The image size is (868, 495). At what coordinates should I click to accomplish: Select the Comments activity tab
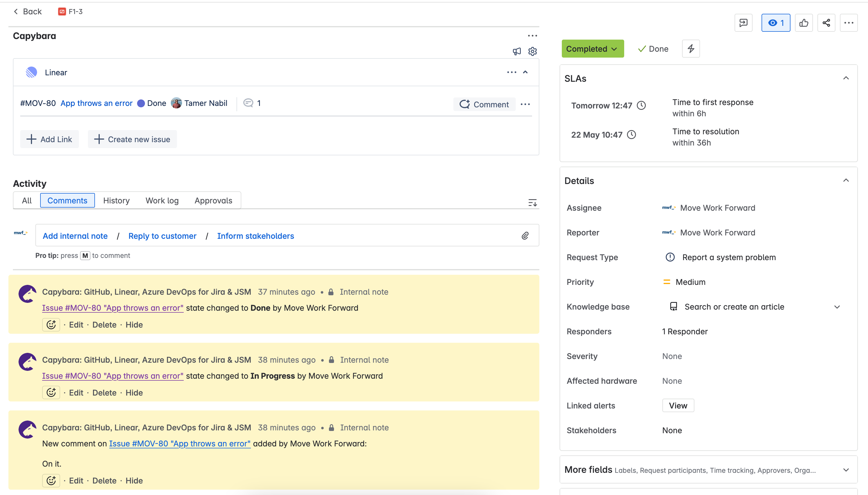pyautogui.click(x=67, y=201)
